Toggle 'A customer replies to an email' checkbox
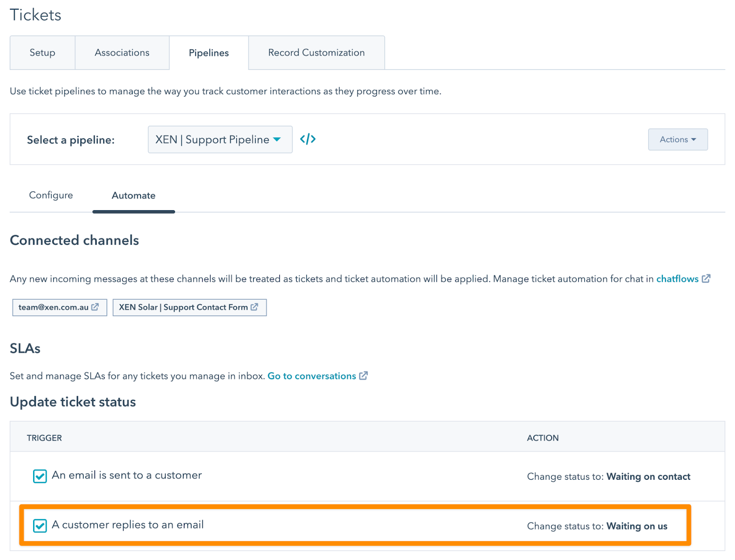This screenshot has height=560, width=735. [x=40, y=526]
